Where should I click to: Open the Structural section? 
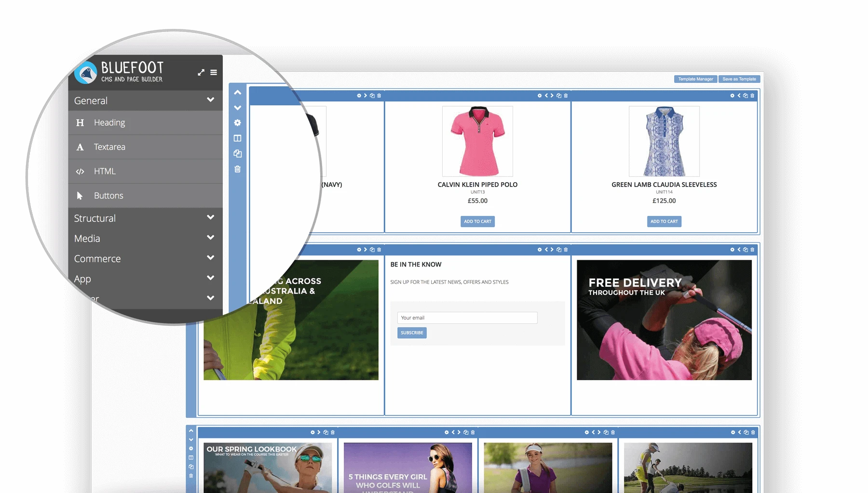(211, 217)
